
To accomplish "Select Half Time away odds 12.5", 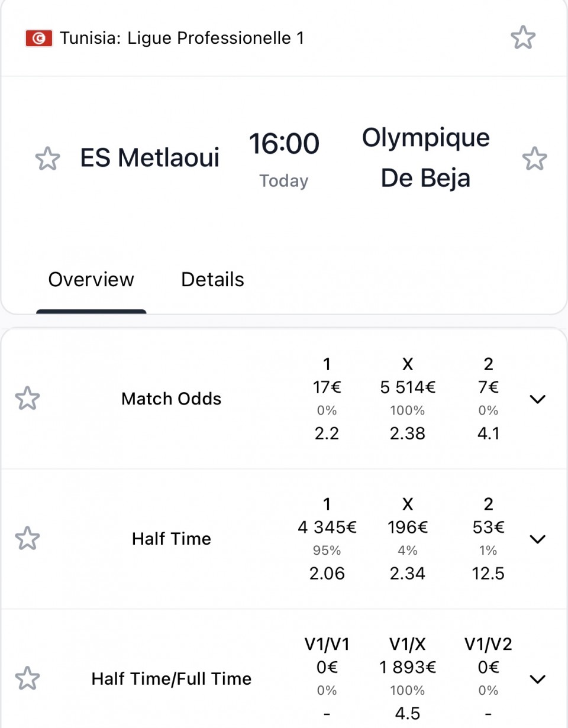I will click(488, 573).
